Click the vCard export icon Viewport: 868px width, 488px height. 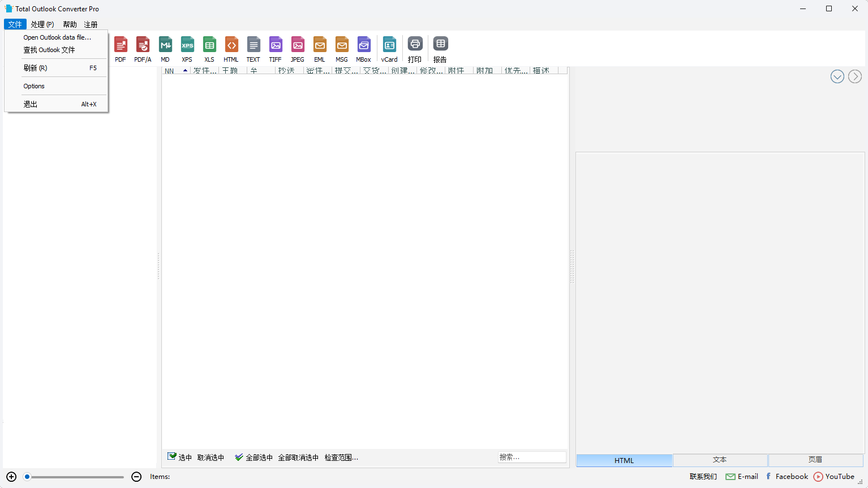click(x=389, y=49)
